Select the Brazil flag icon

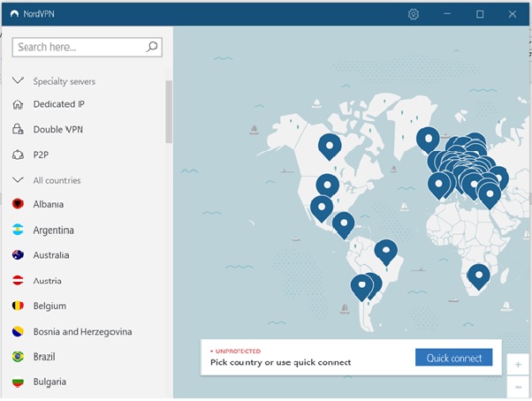18,357
